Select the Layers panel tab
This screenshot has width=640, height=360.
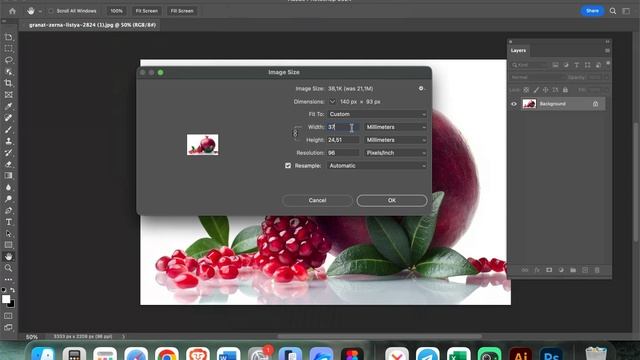(x=518, y=51)
